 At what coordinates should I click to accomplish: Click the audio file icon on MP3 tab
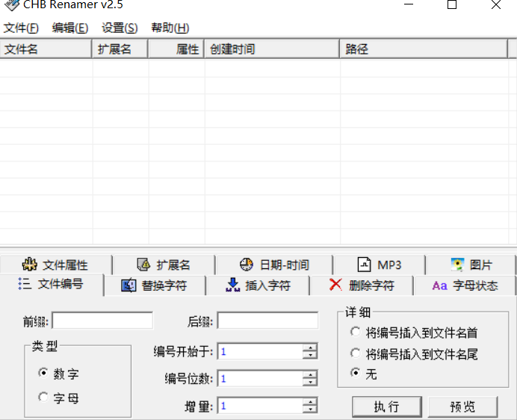365,265
